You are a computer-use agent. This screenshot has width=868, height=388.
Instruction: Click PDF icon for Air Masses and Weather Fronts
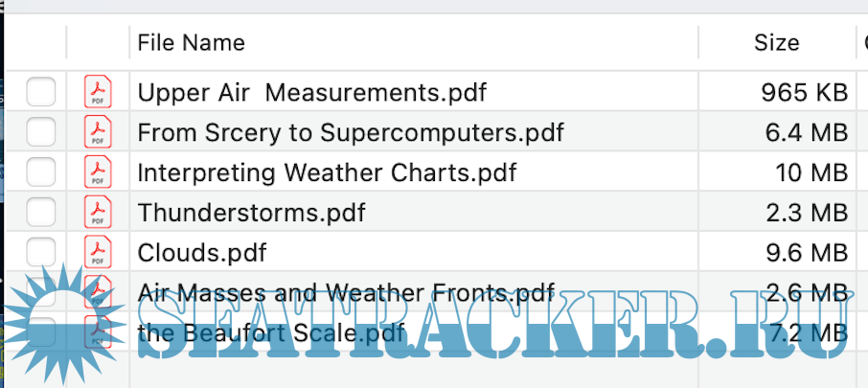pyautogui.click(x=98, y=292)
